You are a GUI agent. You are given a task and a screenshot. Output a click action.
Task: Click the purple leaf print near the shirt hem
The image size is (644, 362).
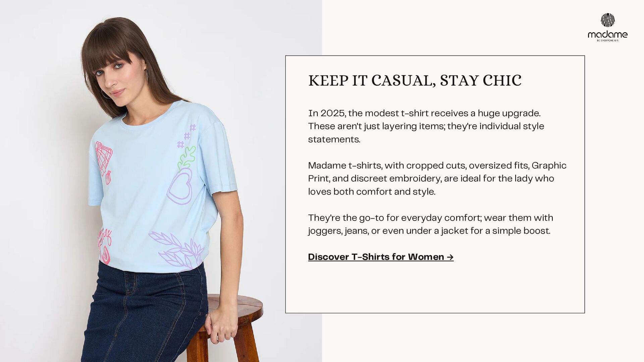point(176,250)
